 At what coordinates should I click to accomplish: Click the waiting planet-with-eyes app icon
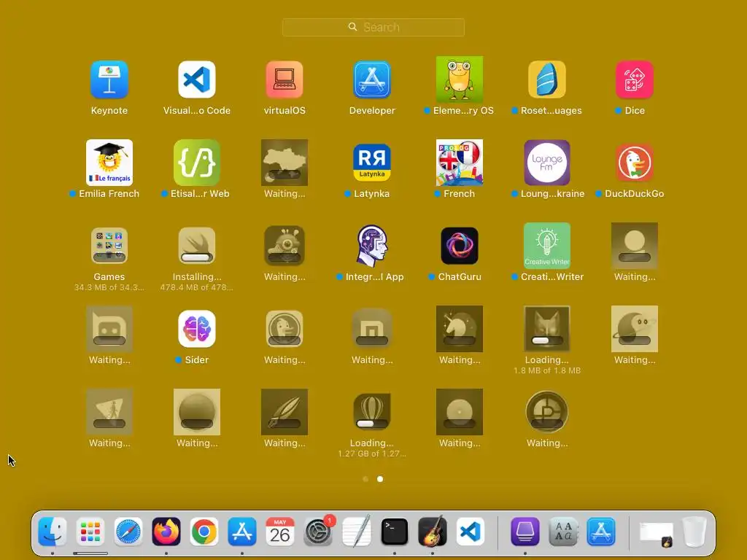tap(635, 329)
